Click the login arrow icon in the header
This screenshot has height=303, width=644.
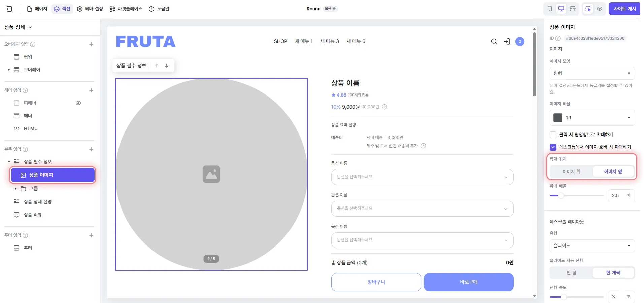(x=507, y=41)
